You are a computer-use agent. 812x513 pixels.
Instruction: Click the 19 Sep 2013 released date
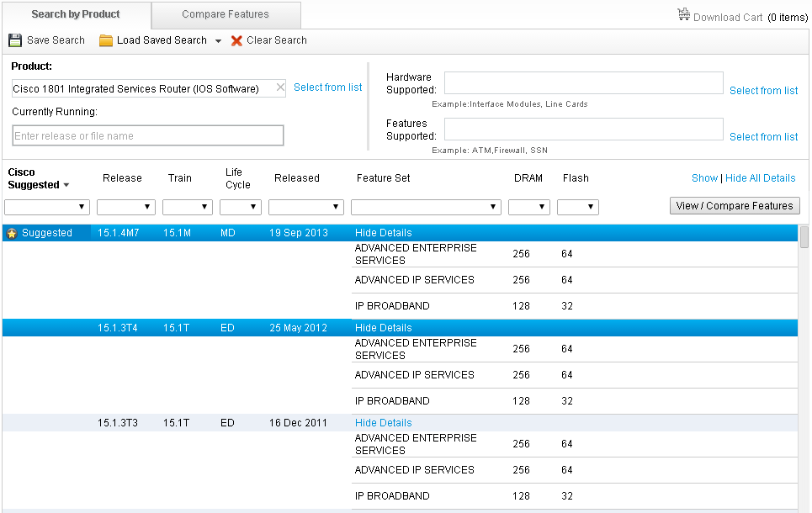pyautogui.click(x=298, y=233)
